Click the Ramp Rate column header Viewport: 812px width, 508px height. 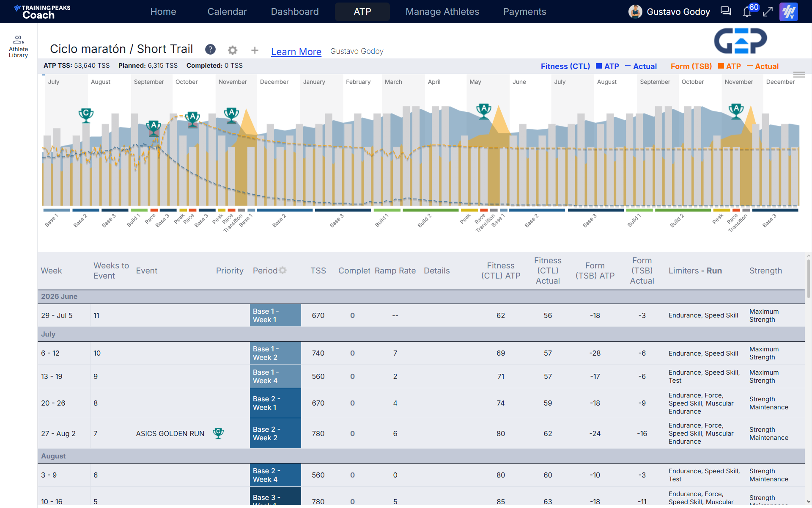point(395,271)
